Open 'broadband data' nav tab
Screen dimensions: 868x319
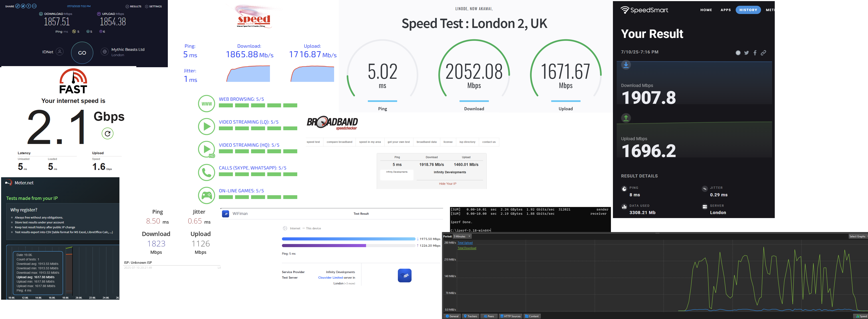point(427,142)
